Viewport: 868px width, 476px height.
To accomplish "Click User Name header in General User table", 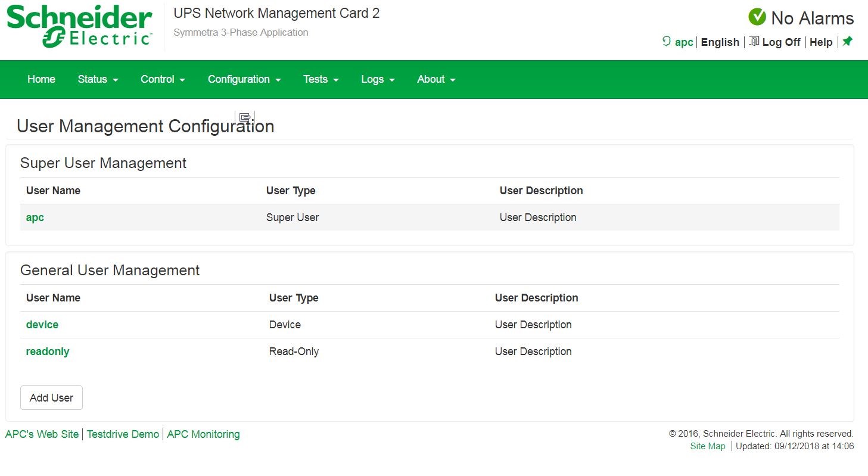I will 53,298.
